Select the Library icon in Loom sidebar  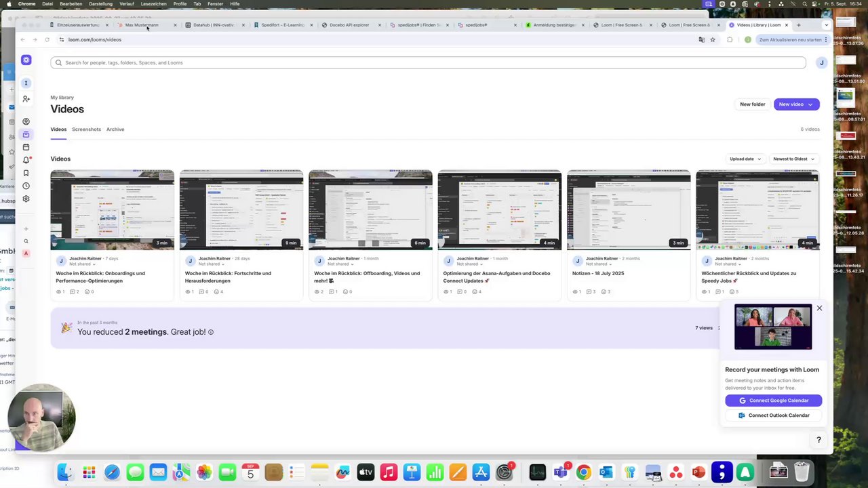tap(26, 134)
